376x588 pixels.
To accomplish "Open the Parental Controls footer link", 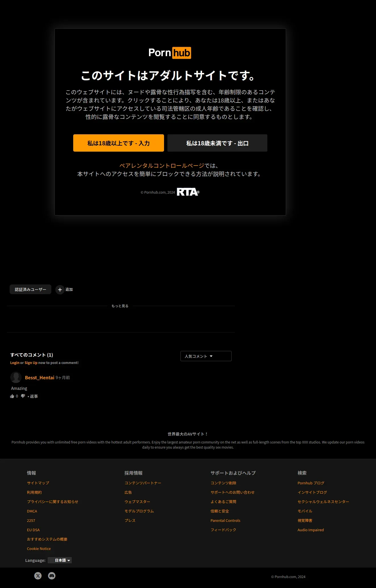I will 225,520.
